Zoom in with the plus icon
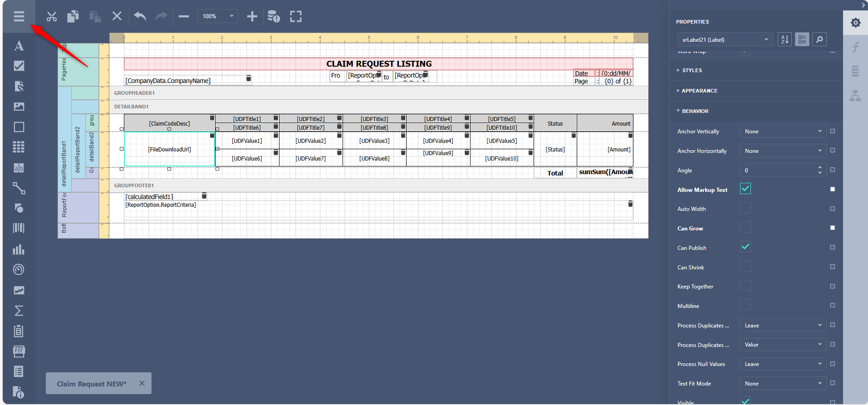 (252, 16)
